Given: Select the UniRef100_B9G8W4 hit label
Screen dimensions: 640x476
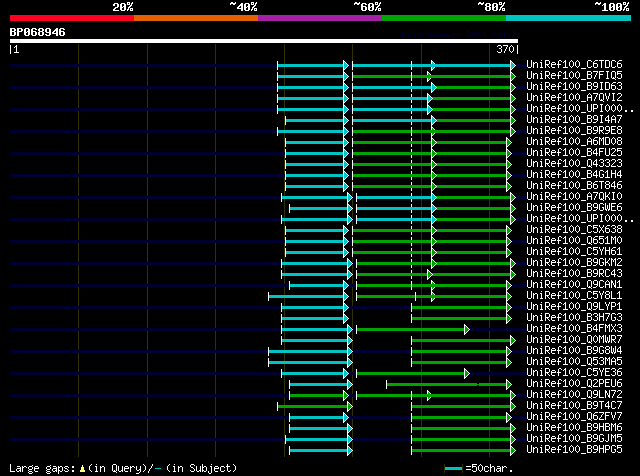Looking at the screenshot, I should [574, 351].
